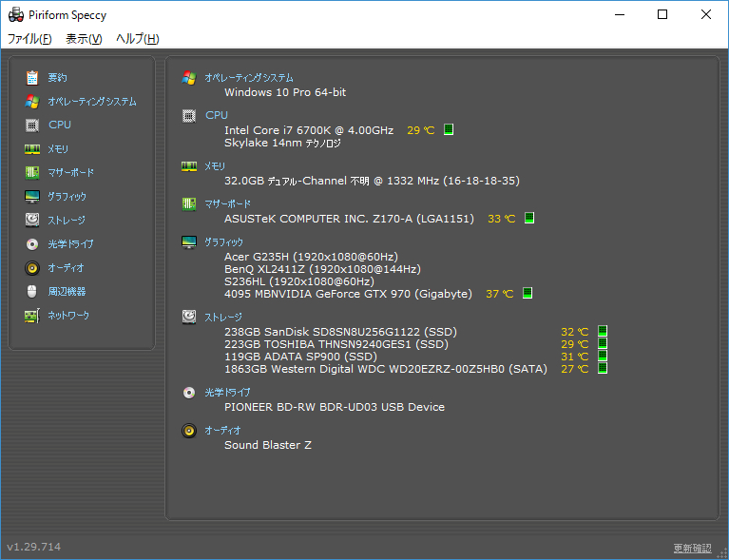Image resolution: width=729 pixels, height=560 pixels.
Task: Select ストレージ label in the sidebar
Action: pyautogui.click(x=67, y=220)
